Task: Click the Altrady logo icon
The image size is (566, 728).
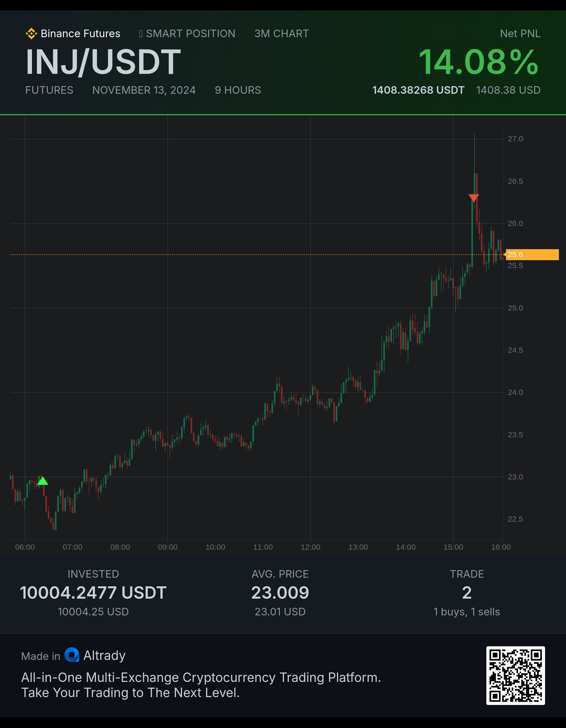Action: click(x=72, y=655)
